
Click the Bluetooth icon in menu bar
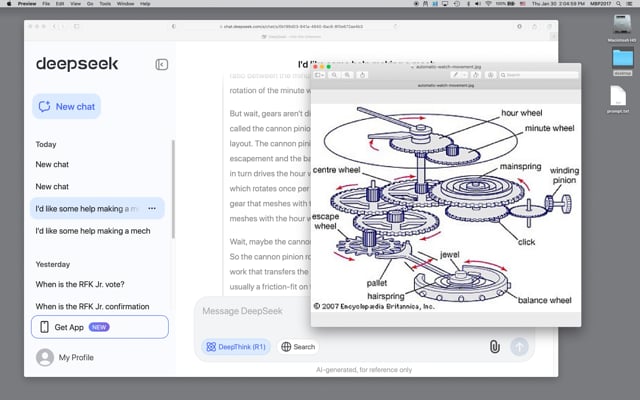[x=468, y=4]
